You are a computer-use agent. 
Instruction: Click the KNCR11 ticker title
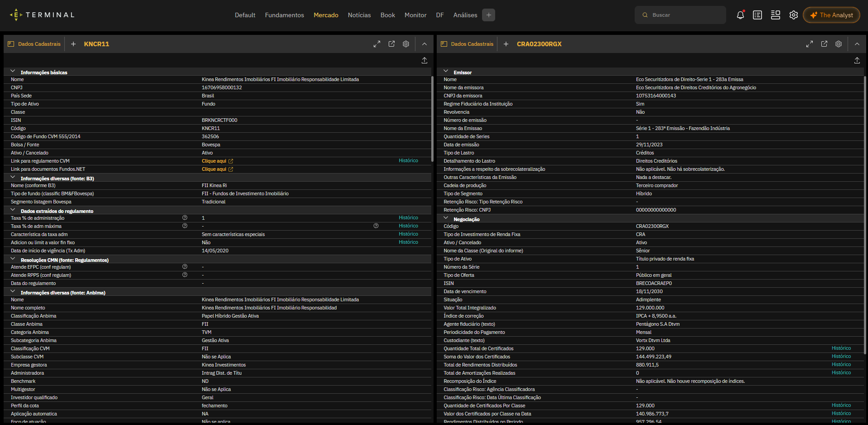point(96,44)
